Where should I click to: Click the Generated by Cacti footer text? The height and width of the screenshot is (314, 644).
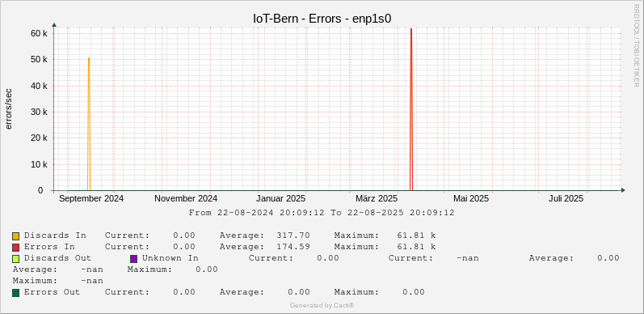[x=322, y=305]
